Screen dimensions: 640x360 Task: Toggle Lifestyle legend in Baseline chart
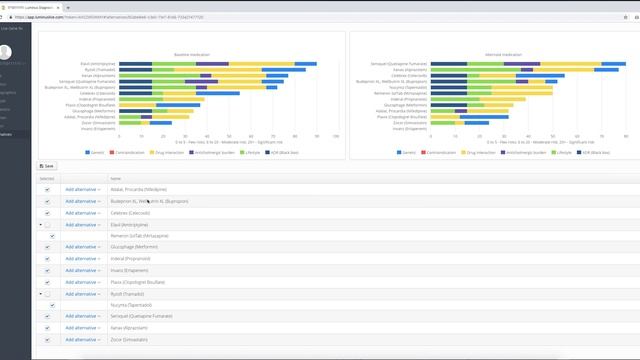pyautogui.click(x=250, y=153)
